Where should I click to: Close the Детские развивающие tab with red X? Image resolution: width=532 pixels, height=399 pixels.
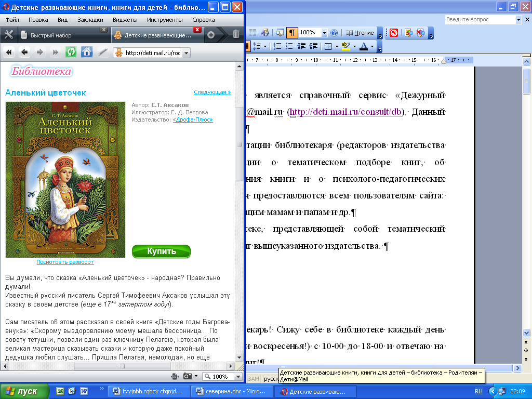tap(197, 30)
